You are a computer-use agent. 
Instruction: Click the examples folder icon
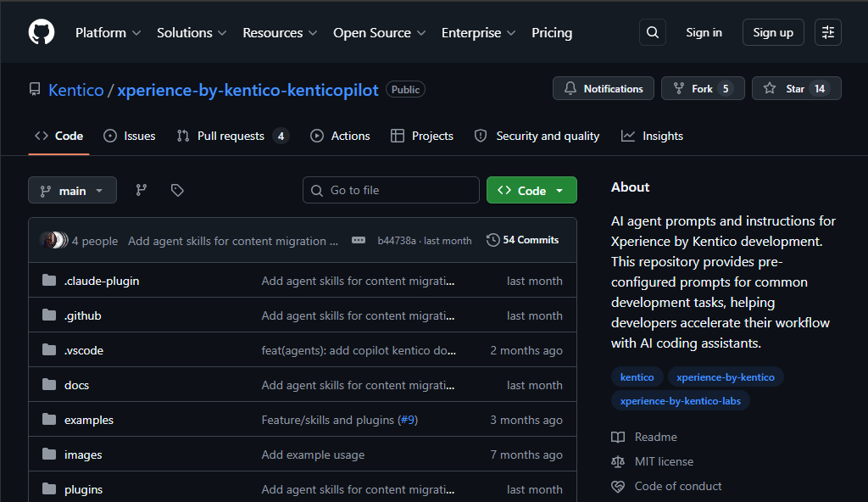(49, 420)
